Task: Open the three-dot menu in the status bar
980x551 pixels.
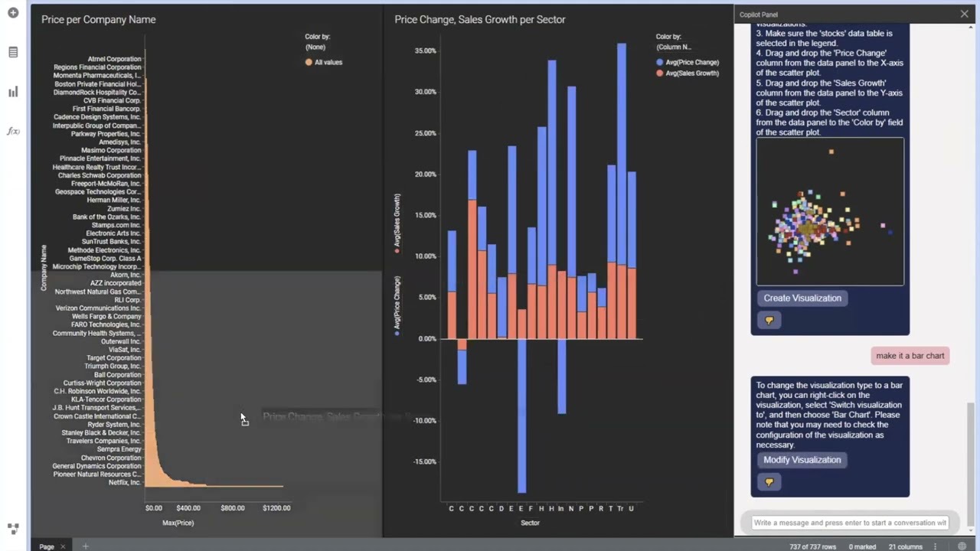Action: (x=936, y=546)
